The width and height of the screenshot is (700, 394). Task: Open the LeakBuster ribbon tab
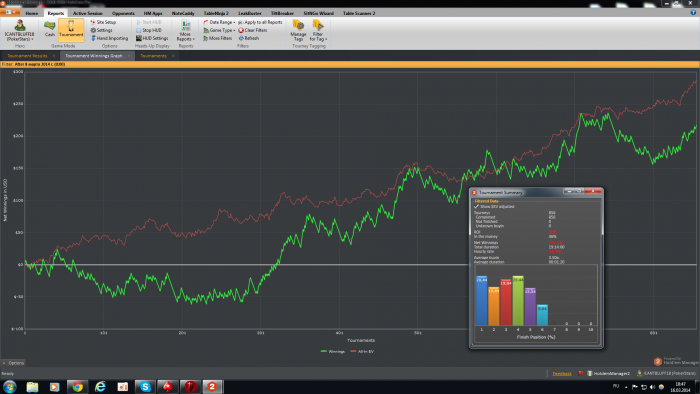(250, 13)
